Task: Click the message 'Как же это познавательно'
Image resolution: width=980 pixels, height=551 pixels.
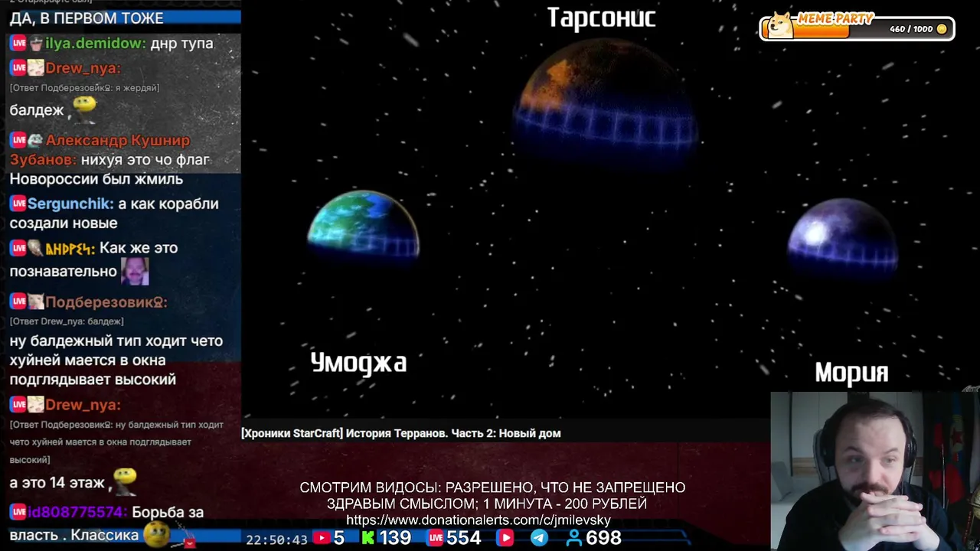Action: click(93, 259)
